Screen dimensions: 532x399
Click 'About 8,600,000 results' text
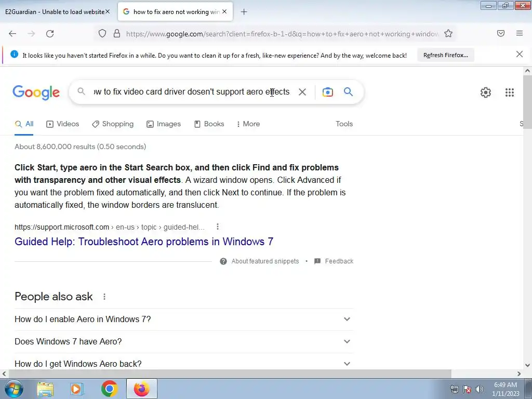coord(81,147)
